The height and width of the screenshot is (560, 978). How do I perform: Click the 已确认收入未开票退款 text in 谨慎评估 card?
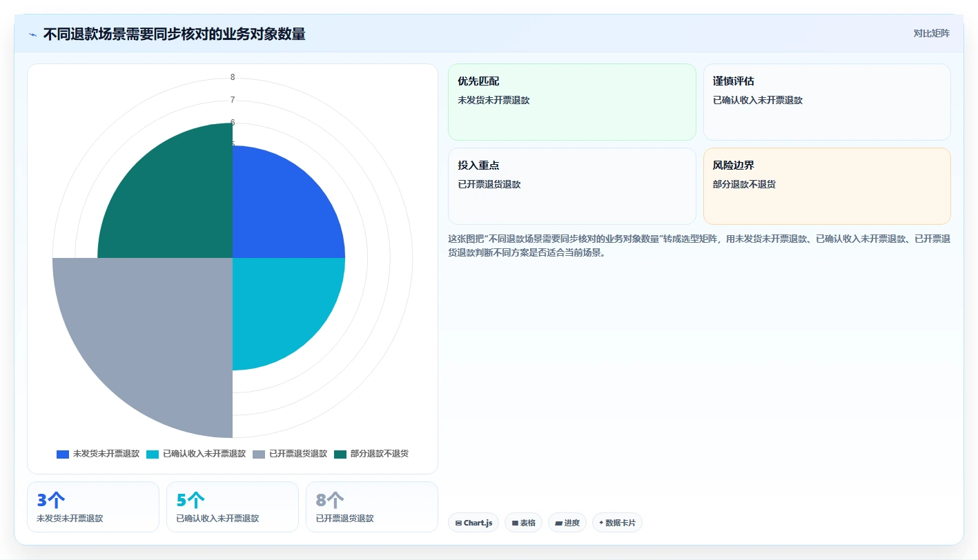[758, 100]
